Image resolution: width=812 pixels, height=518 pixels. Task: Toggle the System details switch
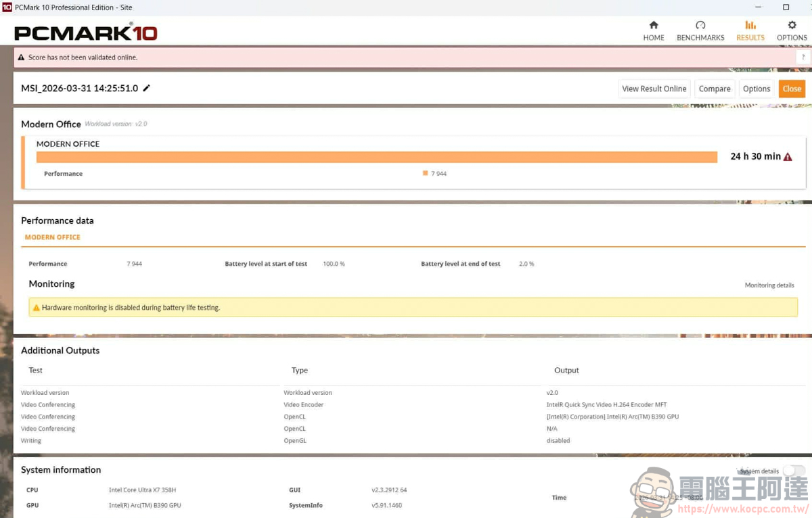pyautogui.click(x=794, y=471)
